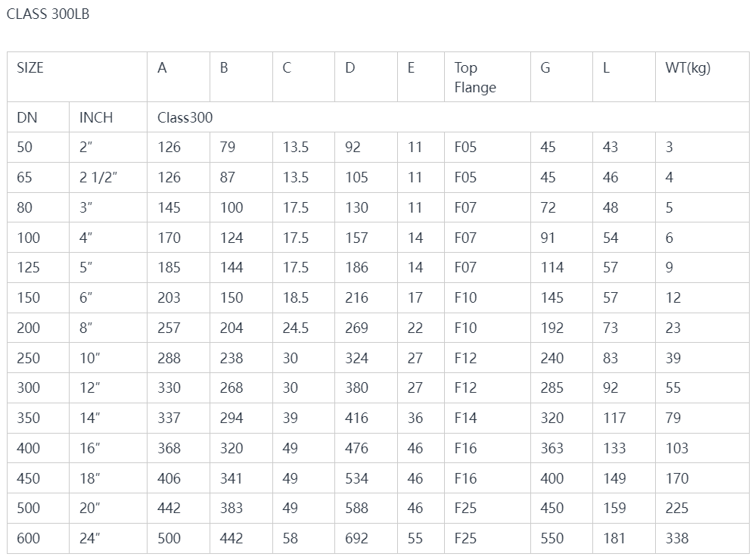Screen dimensions: 755x560
Task: Select the SIZE header cell
Action: tap(77, 76)
